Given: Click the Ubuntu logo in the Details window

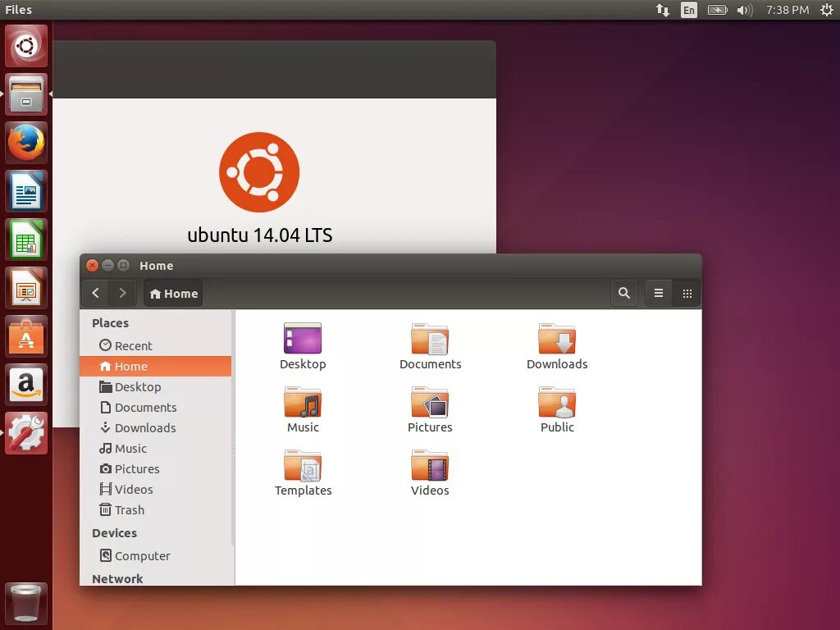Looking at the screenshot, I should coord(259,172).
